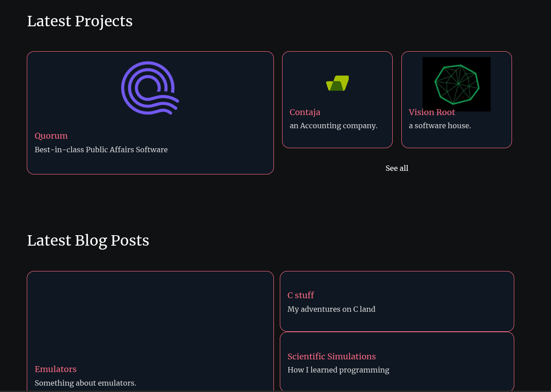Click 'an Accounting company.' description text
Viewport: 551px width, 392px height.
pyautogui.click(x=333, y=126)
